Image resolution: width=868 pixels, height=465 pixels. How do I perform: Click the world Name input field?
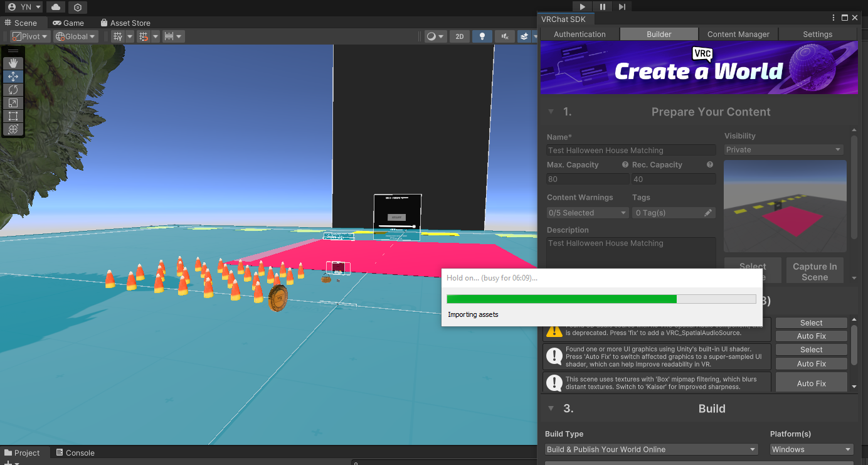(631, 150)
